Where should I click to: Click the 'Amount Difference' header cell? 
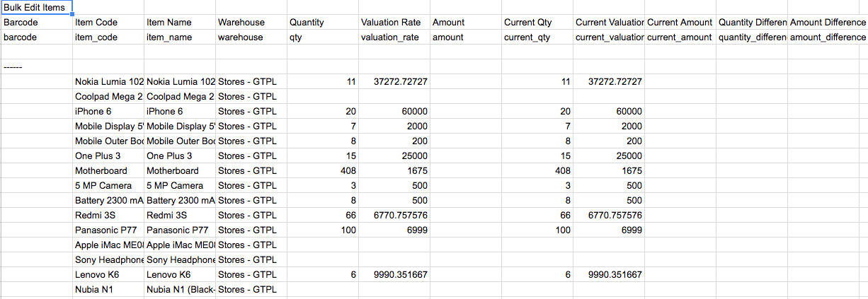pyautogui.click(x=828, y=23)
